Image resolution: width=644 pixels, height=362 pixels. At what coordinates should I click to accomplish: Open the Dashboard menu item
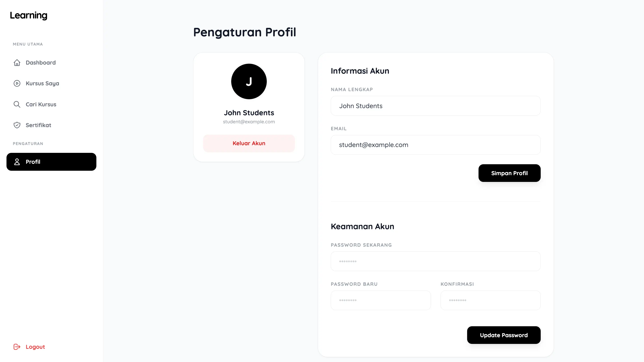[41, 63]
